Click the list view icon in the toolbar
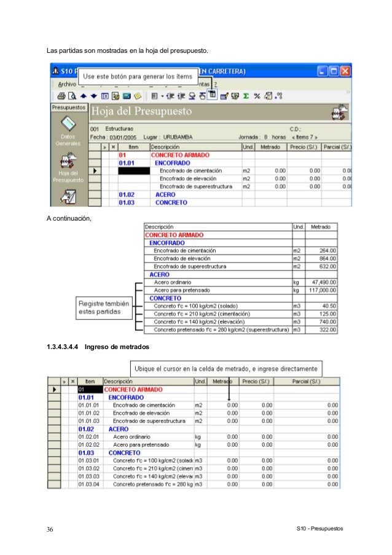Image resolution: width=392 pixels, height=555 pixels. 154,96
